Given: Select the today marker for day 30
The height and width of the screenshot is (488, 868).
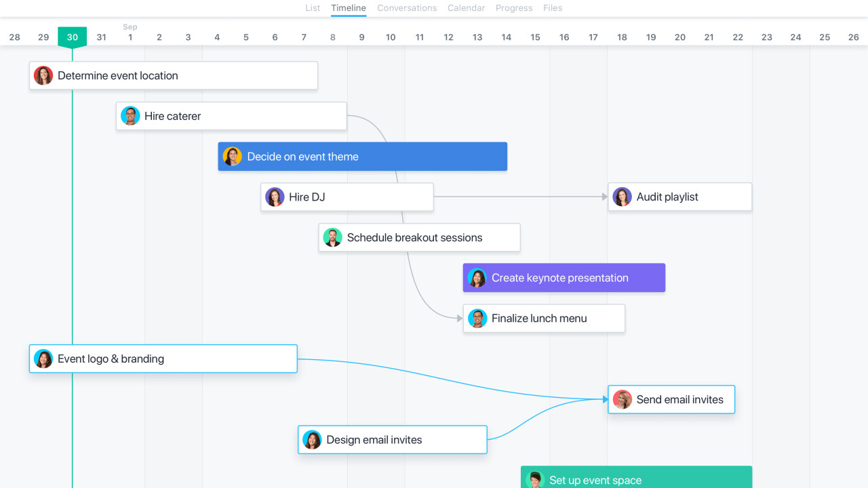Looking at the screenshot, I should tap(73, 37).
